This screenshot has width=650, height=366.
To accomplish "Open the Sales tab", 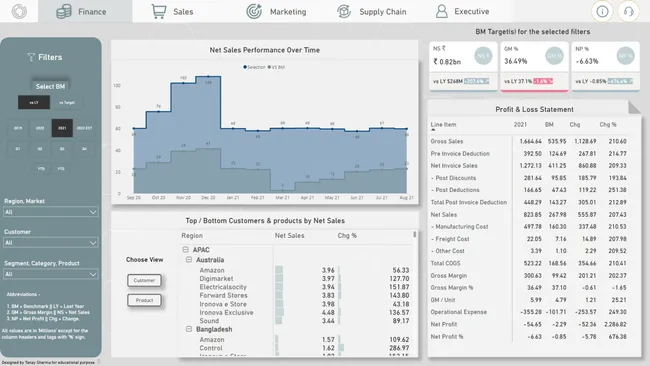I will click(x=172, y=12).
